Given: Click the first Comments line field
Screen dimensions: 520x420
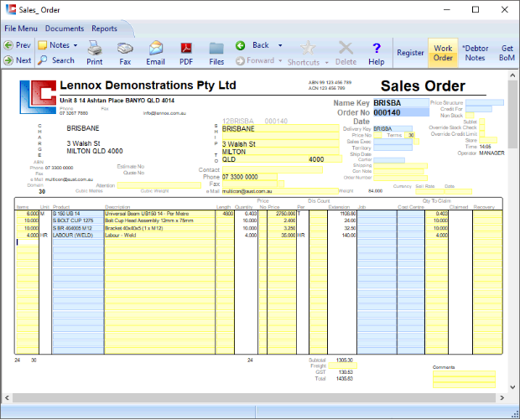Looking at the screenshot, I should [x=464, y=374].
